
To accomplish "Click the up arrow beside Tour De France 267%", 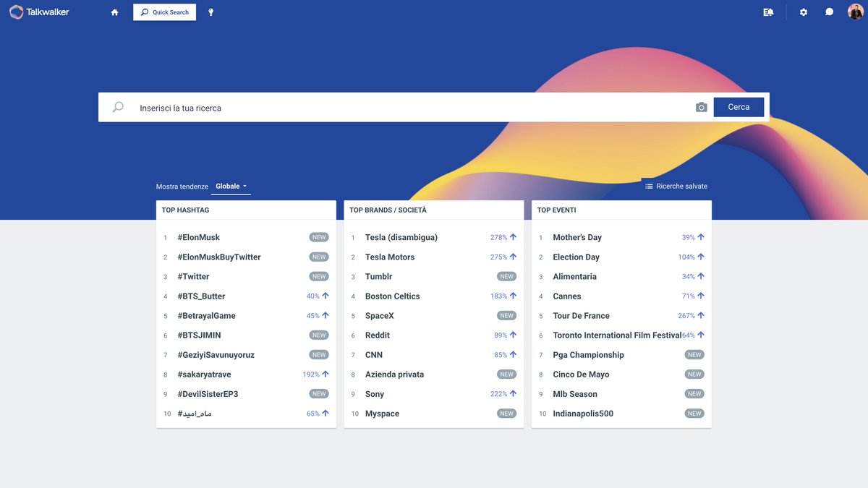I will pos(701,315).
